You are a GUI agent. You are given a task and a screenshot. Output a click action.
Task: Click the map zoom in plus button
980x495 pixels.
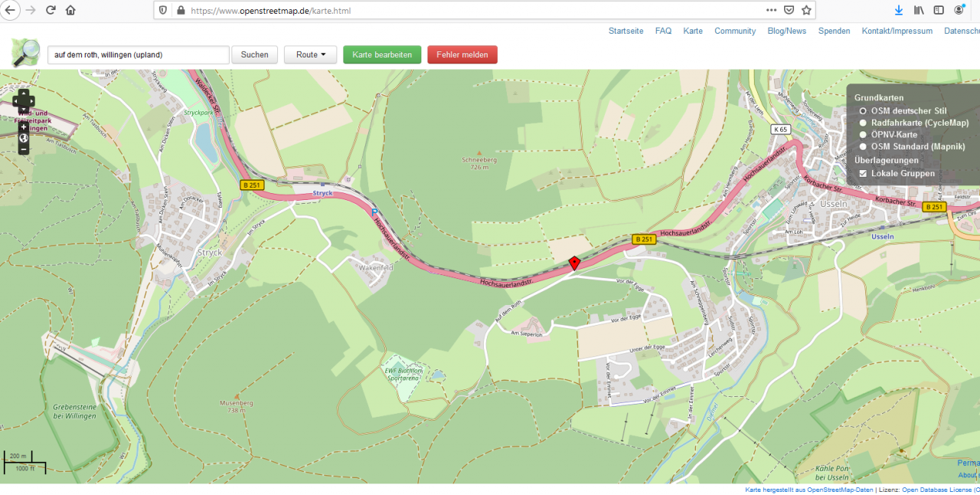point(24,127)
